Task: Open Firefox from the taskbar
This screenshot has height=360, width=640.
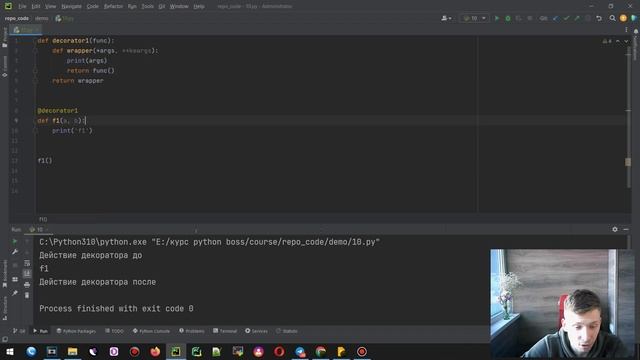Action: [155, 351]
